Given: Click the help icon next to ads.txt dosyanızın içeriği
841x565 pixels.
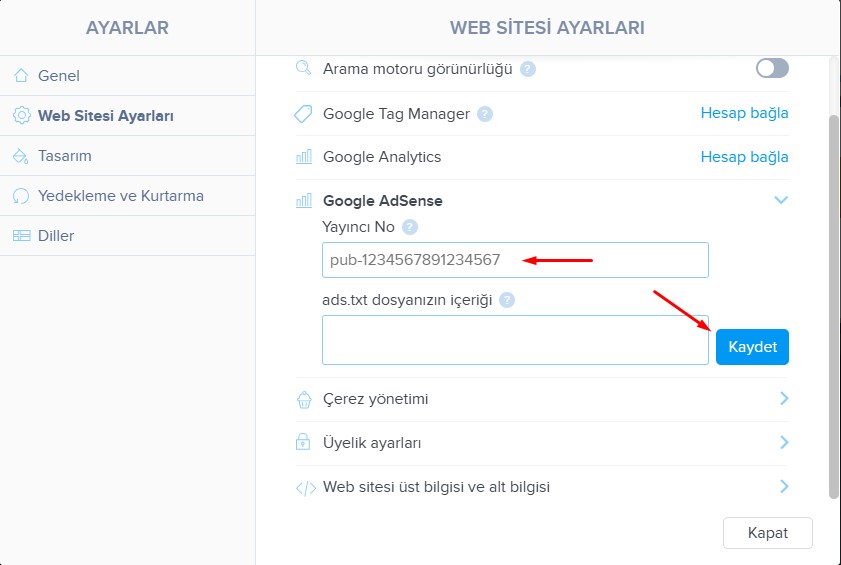Looking at the screenshot, I should pyautogui.click(x=507, y=300).
